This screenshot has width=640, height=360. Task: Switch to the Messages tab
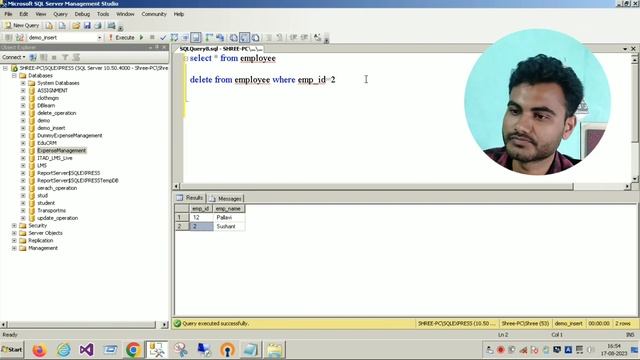tap(226, 198)
